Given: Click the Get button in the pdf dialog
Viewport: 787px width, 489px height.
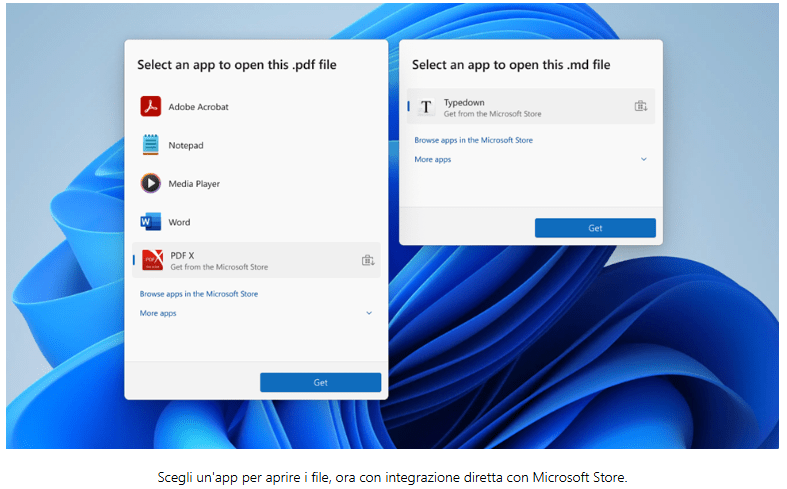Looking at the screenshot, I should 320,383.
